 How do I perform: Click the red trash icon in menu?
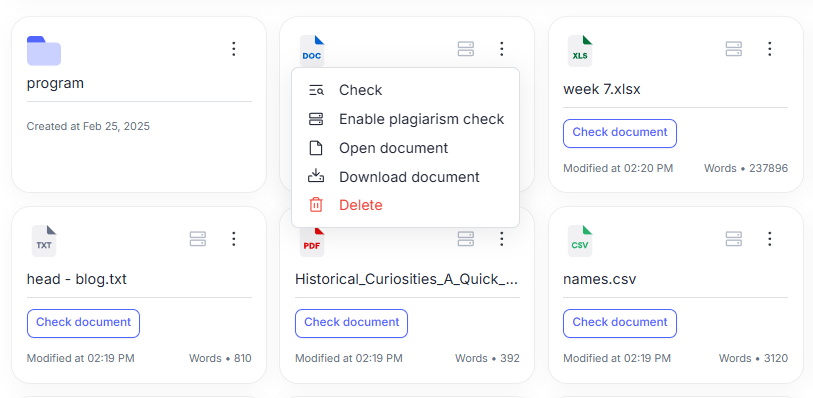[316, 205]
